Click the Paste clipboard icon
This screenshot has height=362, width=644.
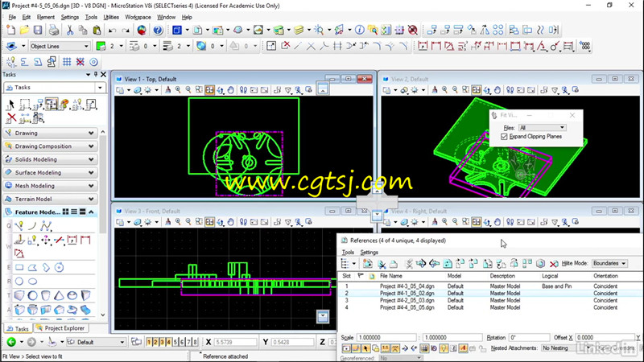click(x=97, y=30)
